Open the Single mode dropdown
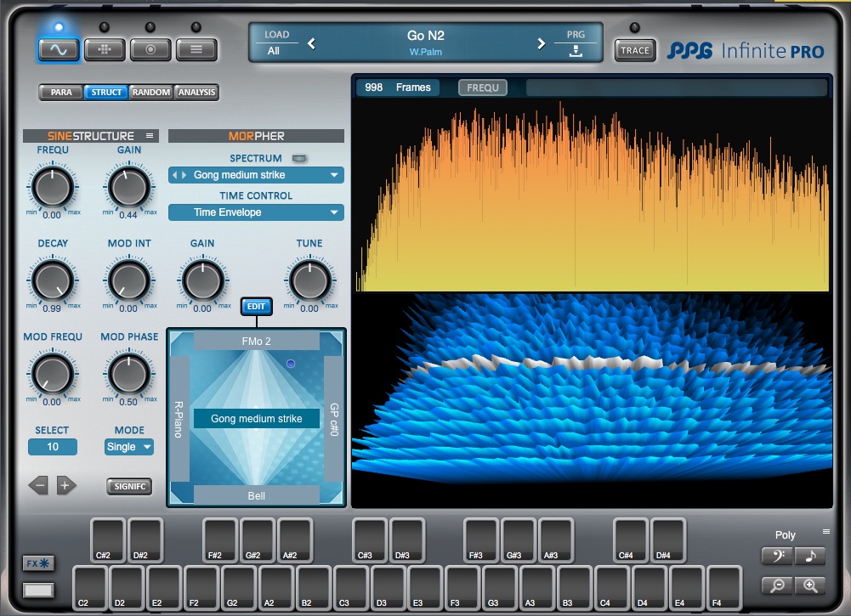The width and height of the screenshot is (851, 616). click(129, 447)
